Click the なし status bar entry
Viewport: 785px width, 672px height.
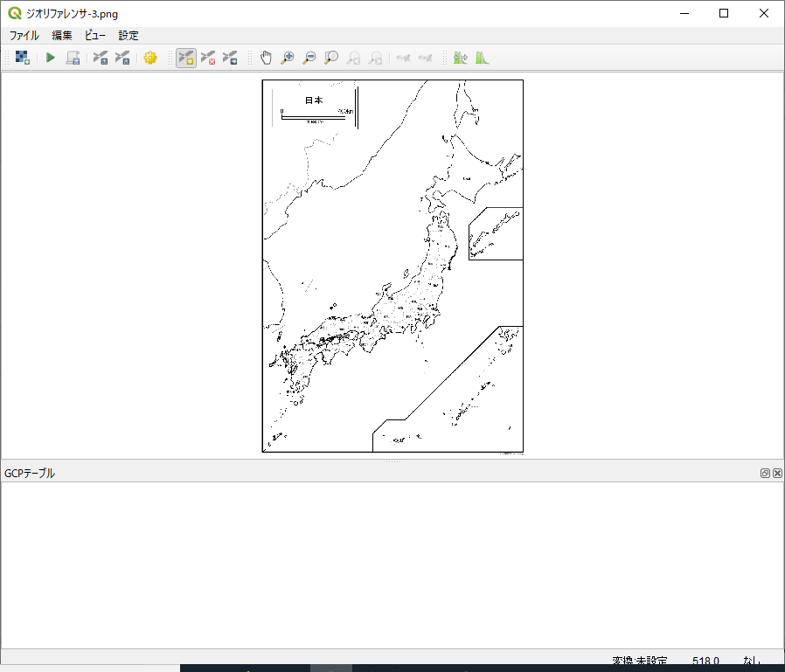point(752,661)
